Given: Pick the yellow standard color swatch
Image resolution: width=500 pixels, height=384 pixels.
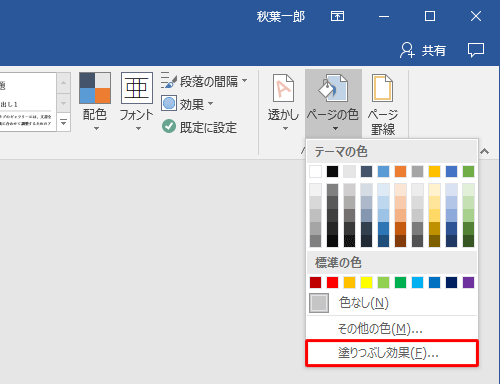Looking at the screenshot, I should [x=366, y=282].
